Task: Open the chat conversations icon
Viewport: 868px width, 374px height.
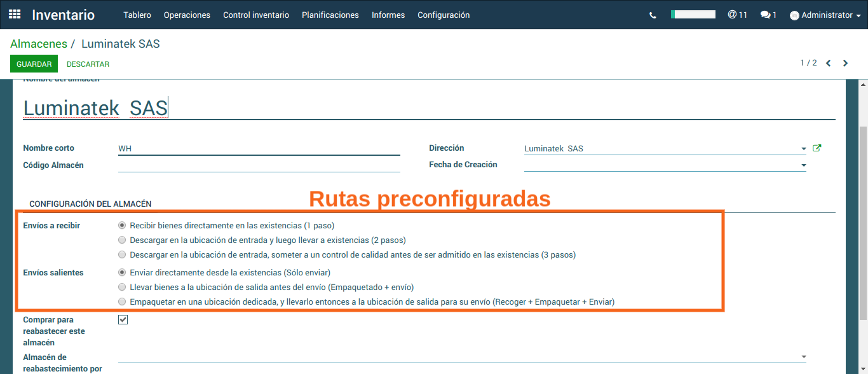Action: coord(768,15)
